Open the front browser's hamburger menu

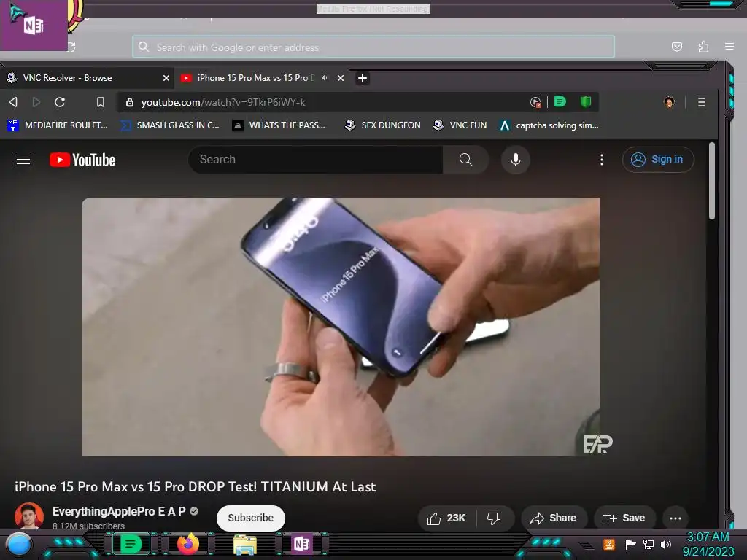tap(701, 102)
